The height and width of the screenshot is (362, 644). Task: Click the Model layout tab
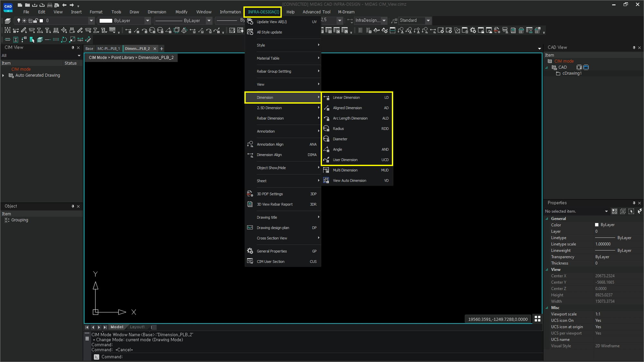coord(117,327)
